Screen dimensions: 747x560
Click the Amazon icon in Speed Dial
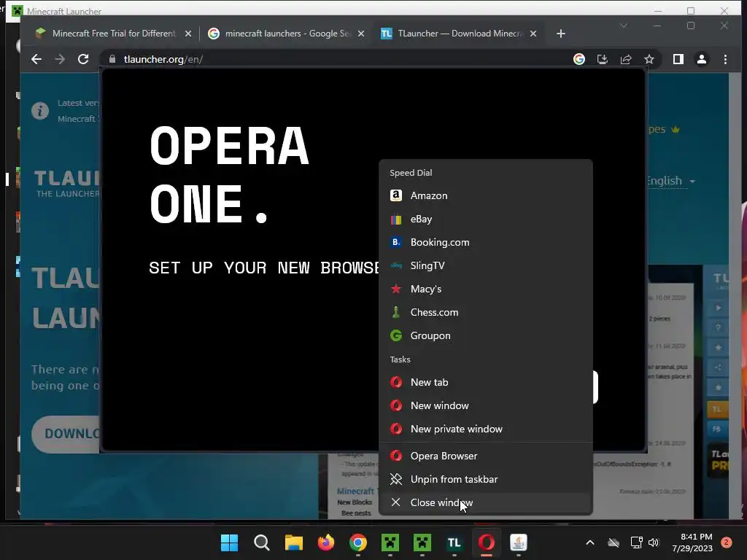coord(396,195)
